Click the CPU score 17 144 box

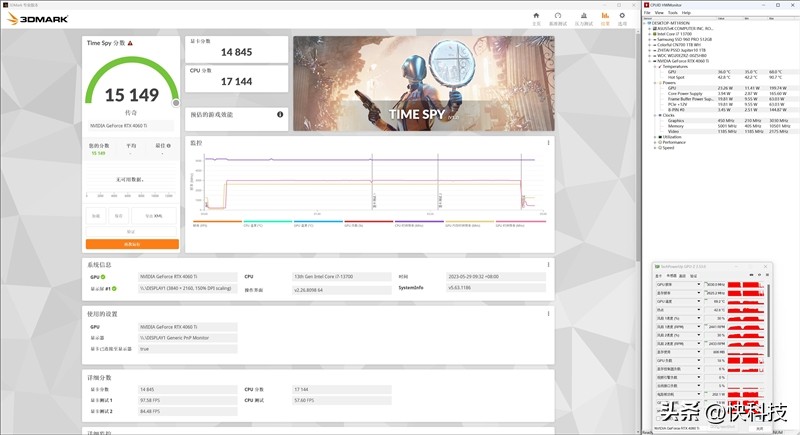[236, 79]
